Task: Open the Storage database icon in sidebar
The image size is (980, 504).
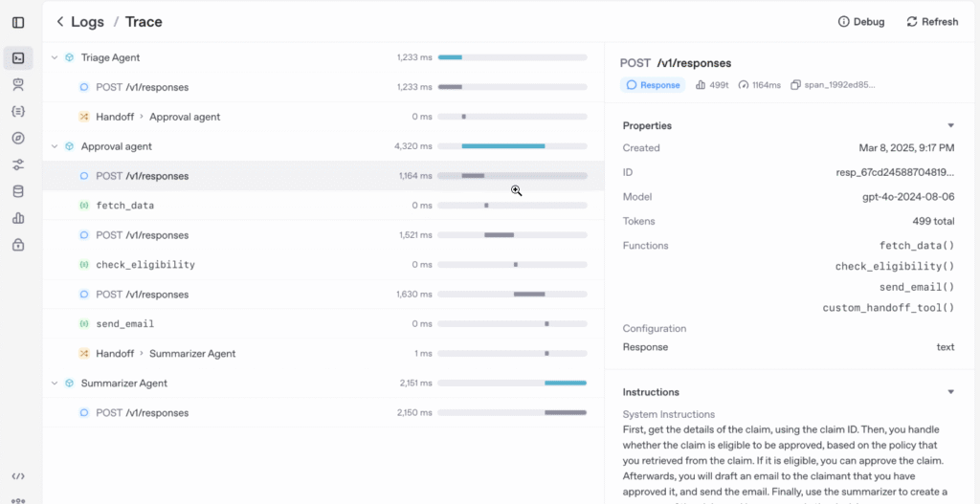Action: coord(18,191)
